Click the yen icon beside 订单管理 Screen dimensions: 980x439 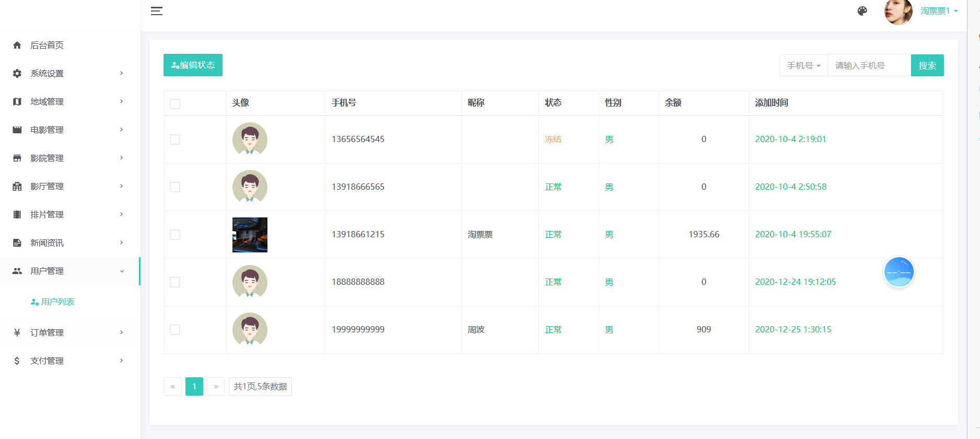click(17, 333)
